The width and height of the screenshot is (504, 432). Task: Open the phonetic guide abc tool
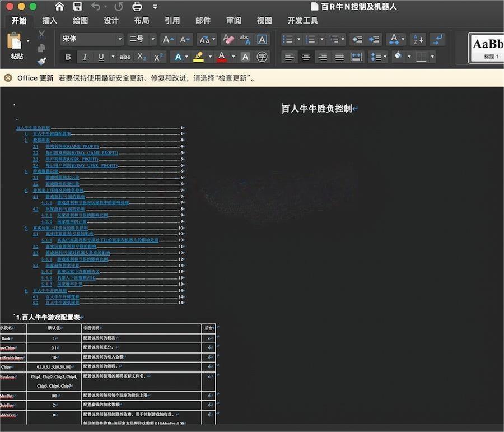245,40
